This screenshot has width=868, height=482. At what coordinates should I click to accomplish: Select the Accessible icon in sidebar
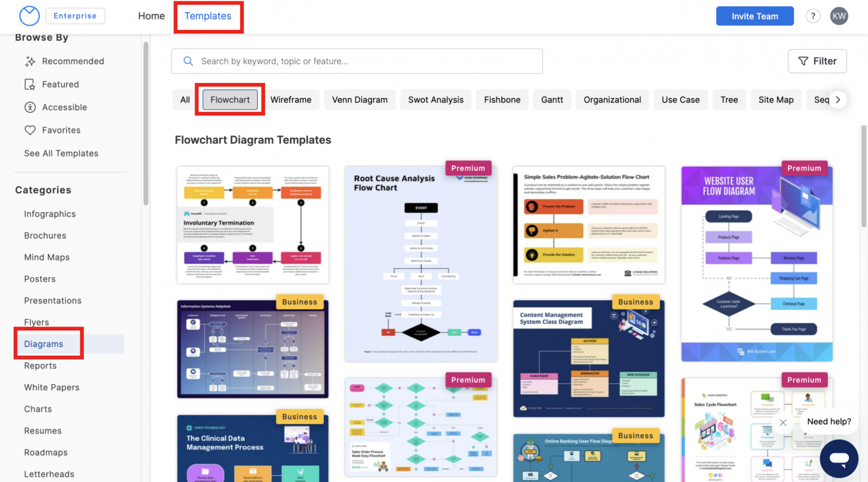tap(31, 107)
